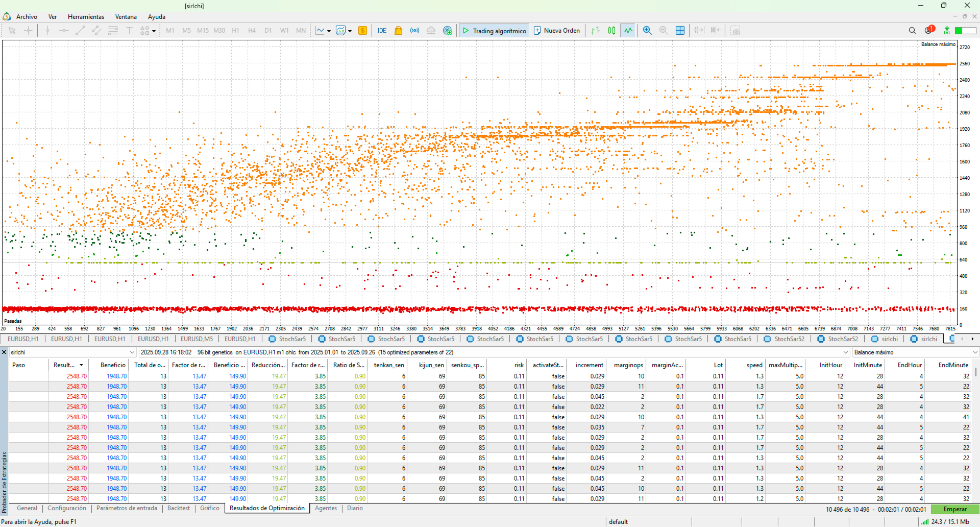
Task: Switch to the Backtest tab
Action: click(x=178, y=508)
